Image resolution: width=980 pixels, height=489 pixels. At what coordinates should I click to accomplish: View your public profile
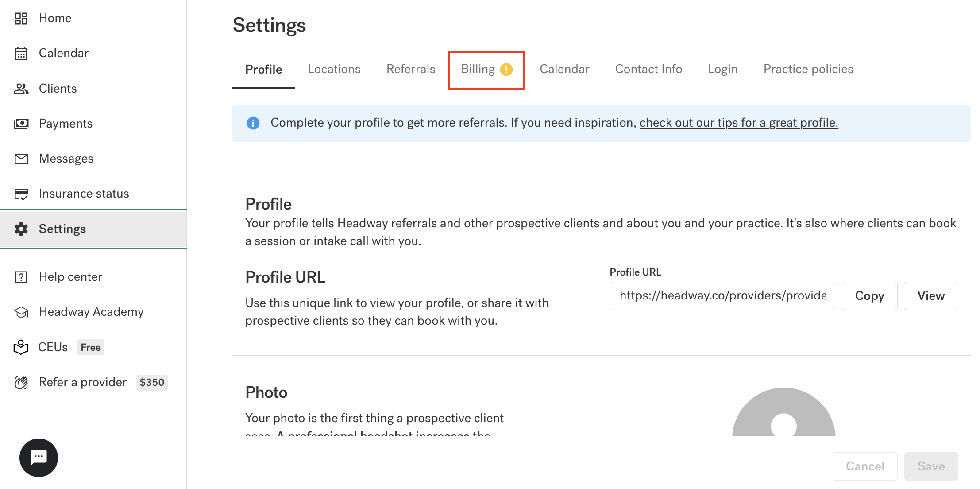[930, 295]
